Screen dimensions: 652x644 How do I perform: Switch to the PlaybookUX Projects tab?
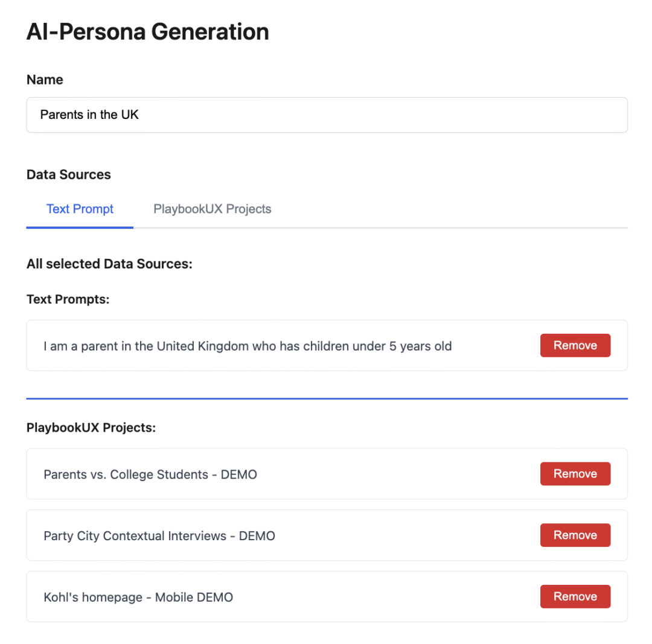pyautogui.click(x=212, y=209)
